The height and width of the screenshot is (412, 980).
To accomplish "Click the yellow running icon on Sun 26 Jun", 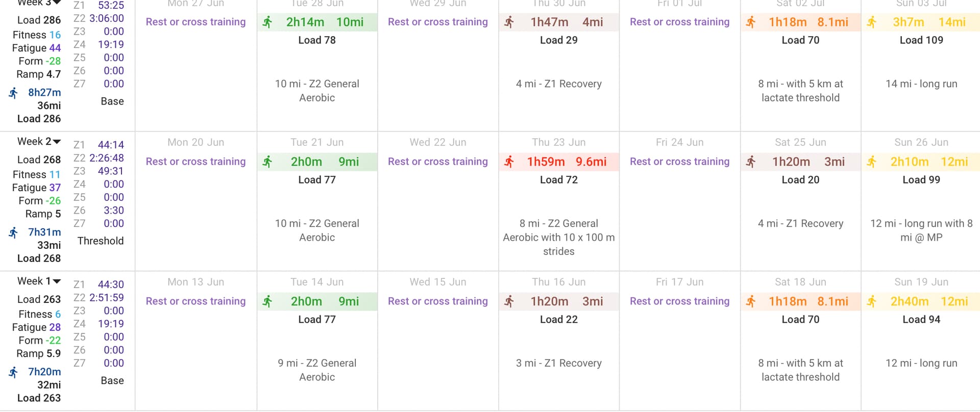I will [x=872, y=162].
